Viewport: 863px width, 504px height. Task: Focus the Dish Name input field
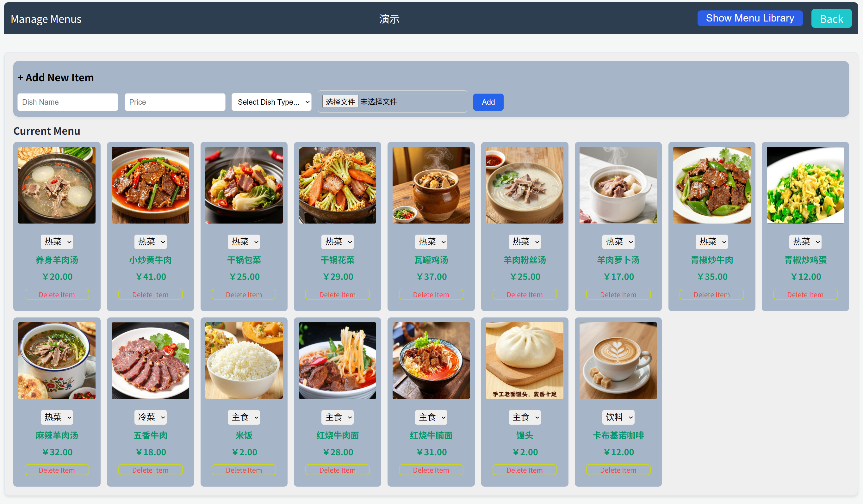(68, 102)
